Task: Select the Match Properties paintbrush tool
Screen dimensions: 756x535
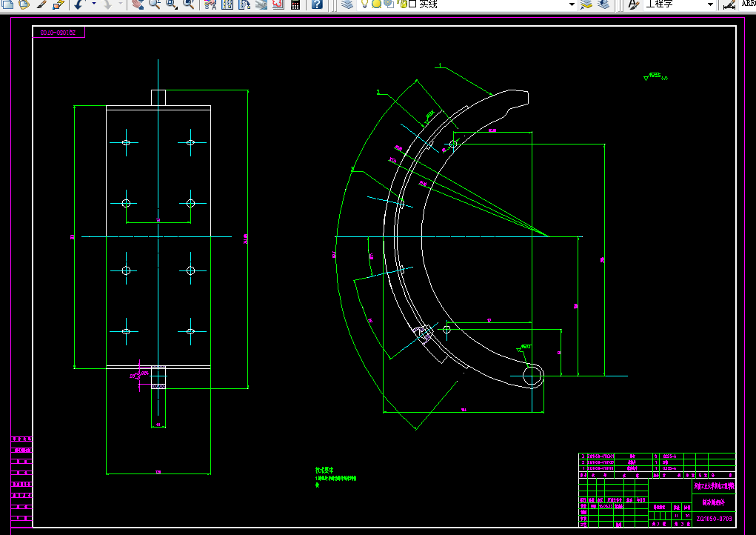Action: (x=41, y=4)
